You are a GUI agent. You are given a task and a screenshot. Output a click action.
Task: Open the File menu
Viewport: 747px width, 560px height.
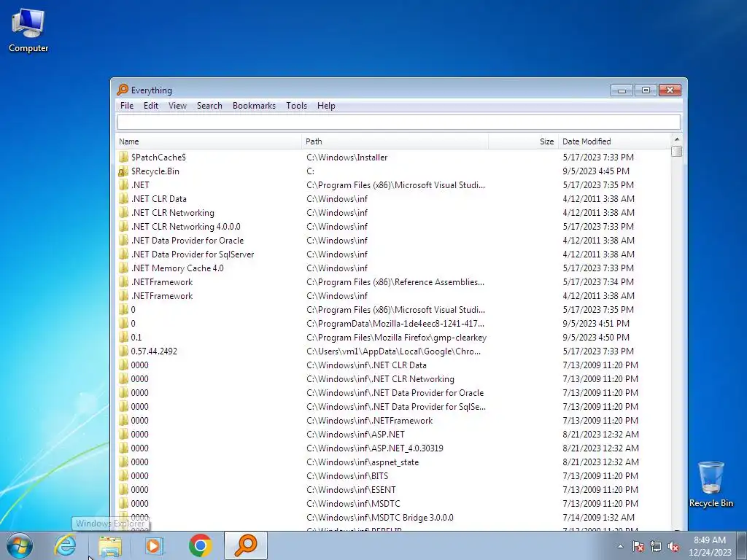coord(127,106)
